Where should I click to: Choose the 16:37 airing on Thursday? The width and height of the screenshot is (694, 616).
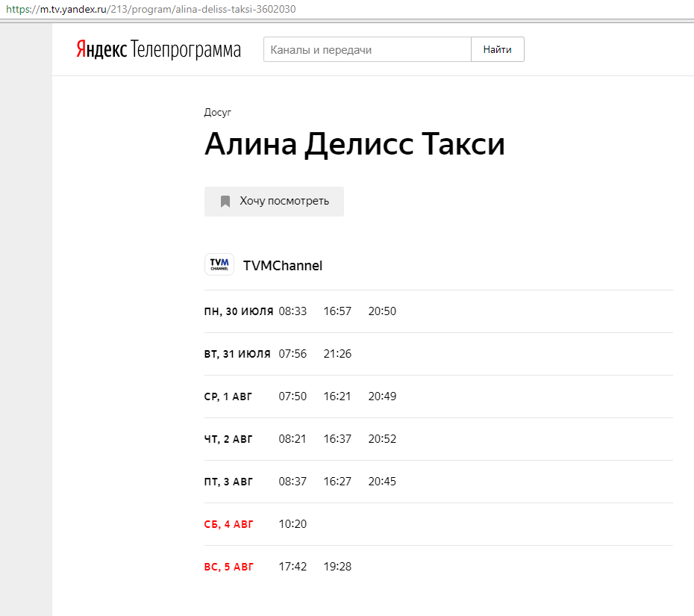pos(337,439)
